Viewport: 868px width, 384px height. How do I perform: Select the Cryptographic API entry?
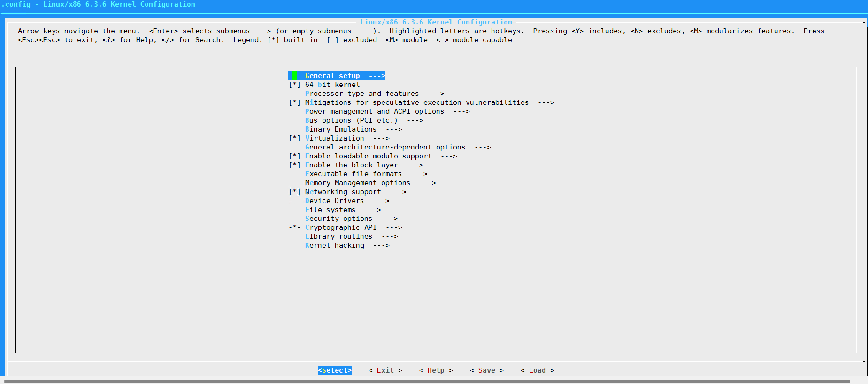pos(341,227)
